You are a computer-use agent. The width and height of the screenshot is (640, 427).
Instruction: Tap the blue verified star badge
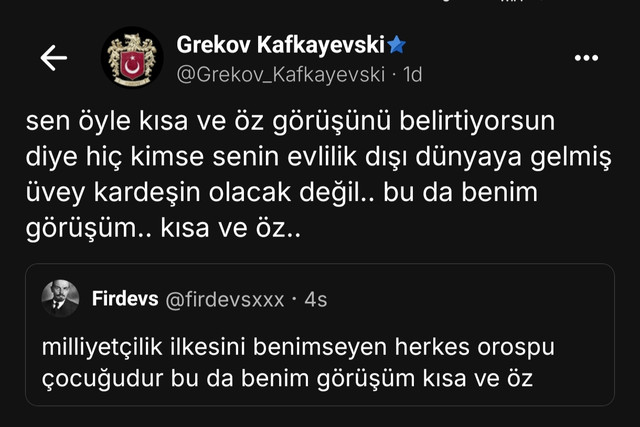tap(396, 44)
